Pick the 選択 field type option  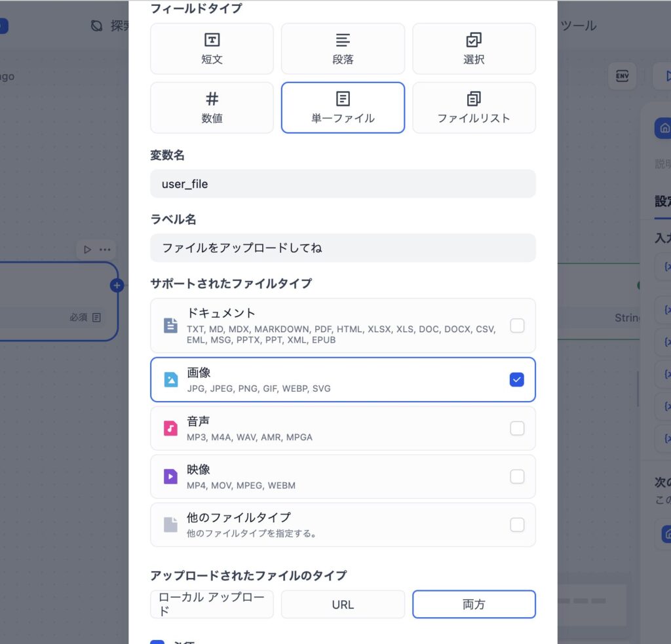click(474, 48)
